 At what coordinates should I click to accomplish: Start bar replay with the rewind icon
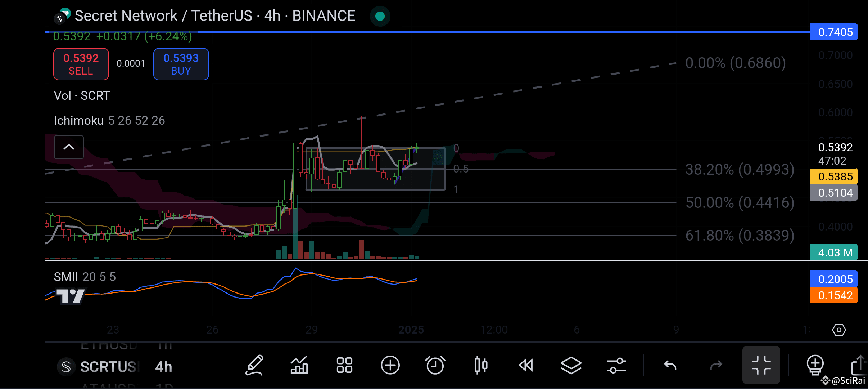point(526,365)
